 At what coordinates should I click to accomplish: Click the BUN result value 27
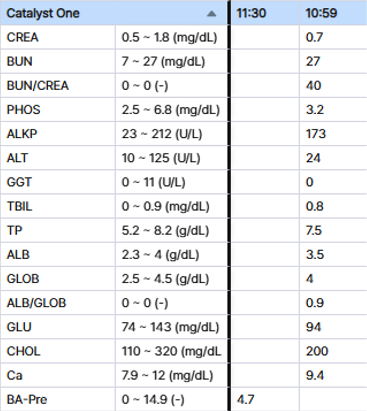(x=313, y=61)
